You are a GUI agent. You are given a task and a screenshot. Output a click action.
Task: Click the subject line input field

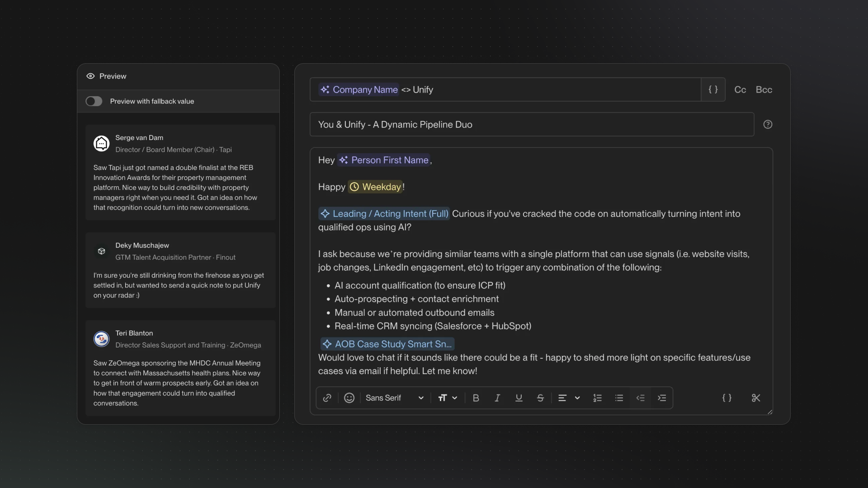tap(531, 125)
